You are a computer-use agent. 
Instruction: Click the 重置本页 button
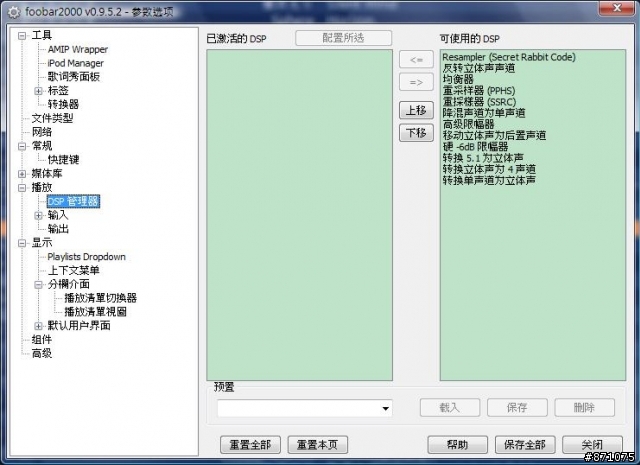click(318, 445)
